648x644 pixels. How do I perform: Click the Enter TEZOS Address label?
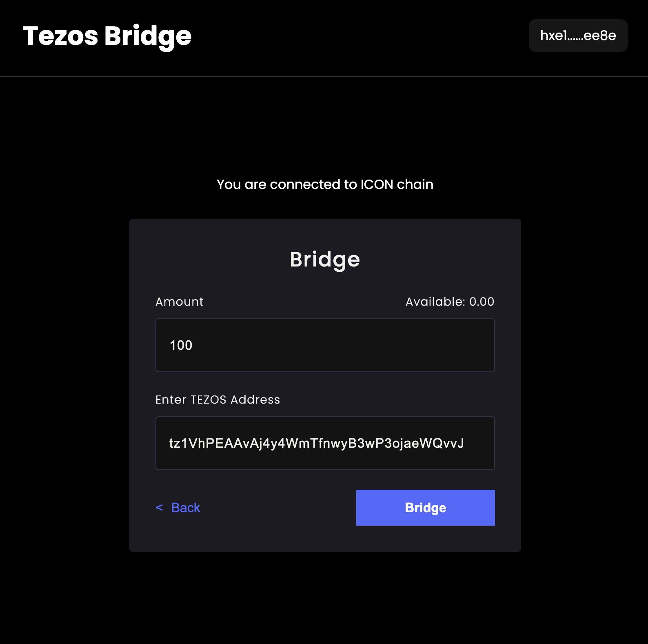217,400
